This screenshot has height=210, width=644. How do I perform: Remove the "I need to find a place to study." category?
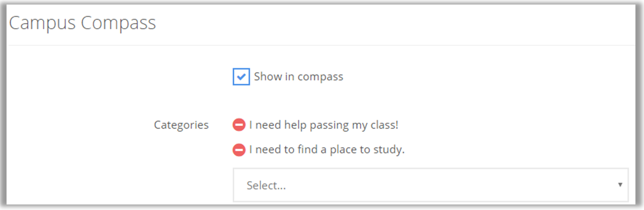[x=239, y=150]
